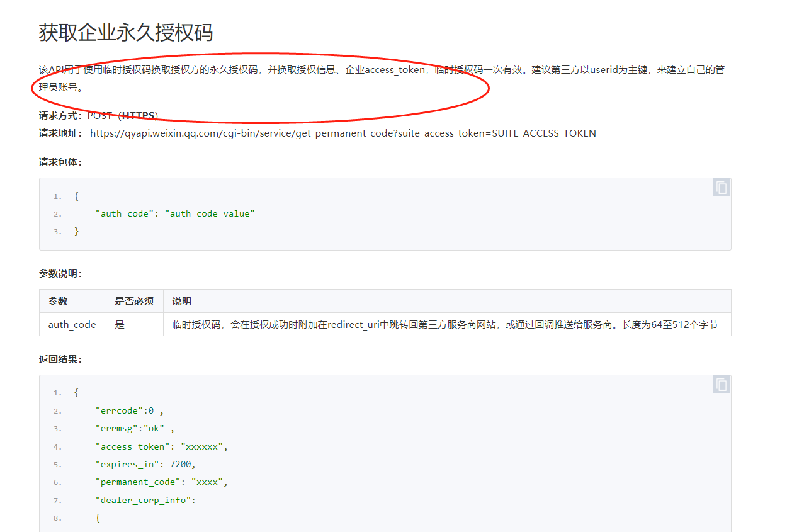Click the auth_code description cell text

coord(445,325)
